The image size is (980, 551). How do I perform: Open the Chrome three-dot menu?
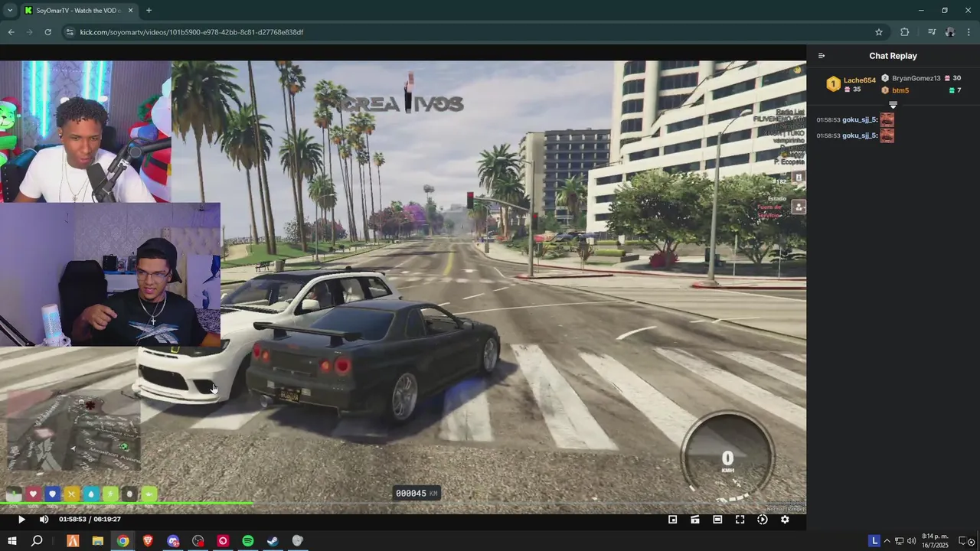969,32
